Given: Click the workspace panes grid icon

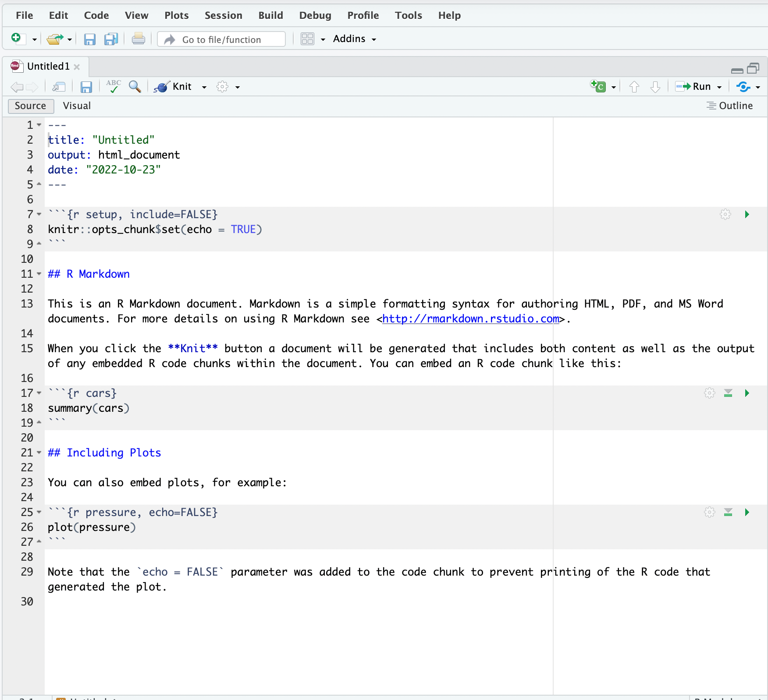Looking at the screenshot, I should 308,39.
